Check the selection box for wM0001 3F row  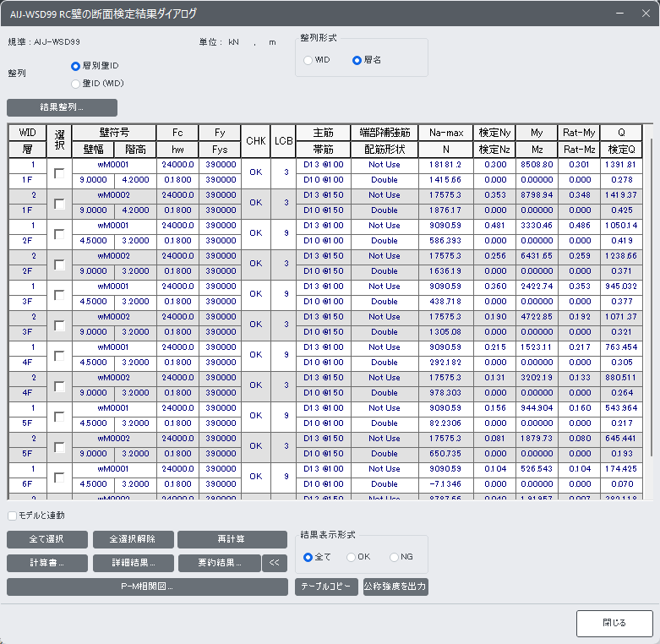[59, 295]
